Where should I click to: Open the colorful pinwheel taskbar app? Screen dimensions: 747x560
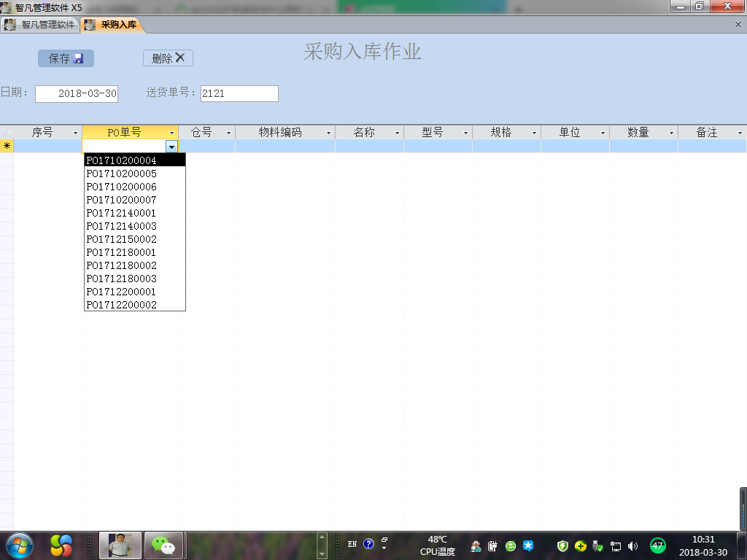61,545
